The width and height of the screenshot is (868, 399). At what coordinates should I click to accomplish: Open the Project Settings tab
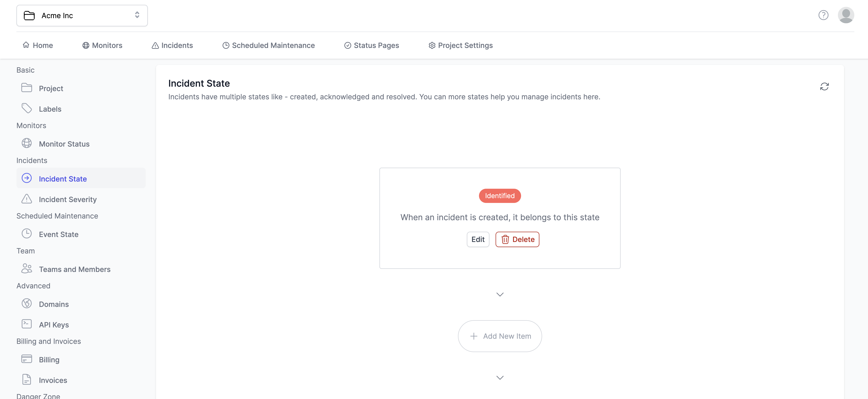461,45
